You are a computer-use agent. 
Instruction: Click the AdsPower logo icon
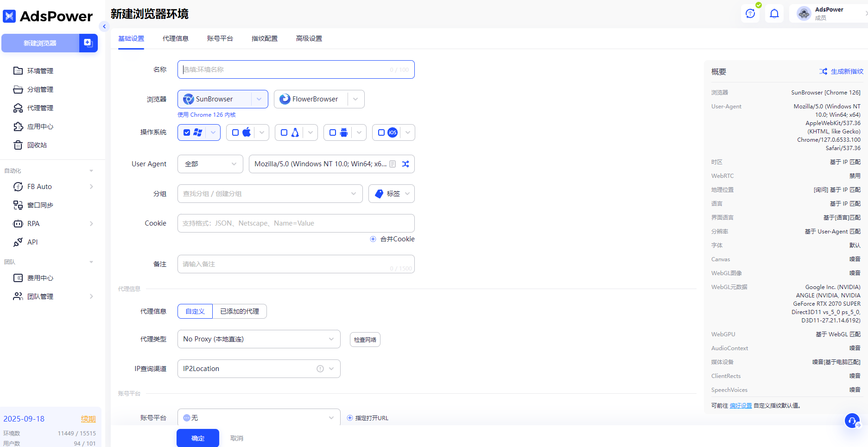click(x=9, y=16)
